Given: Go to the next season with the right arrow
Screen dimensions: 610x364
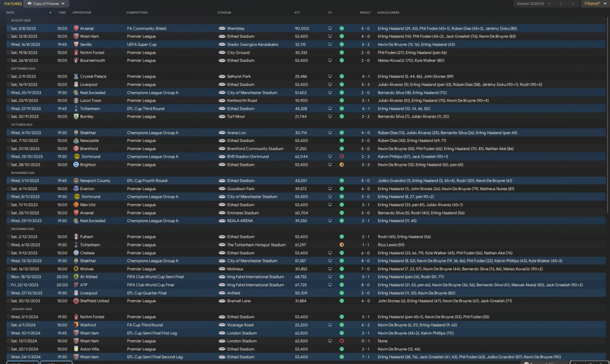Looking at the screenshot, I should pyautogui.click(x=574, y=4).
